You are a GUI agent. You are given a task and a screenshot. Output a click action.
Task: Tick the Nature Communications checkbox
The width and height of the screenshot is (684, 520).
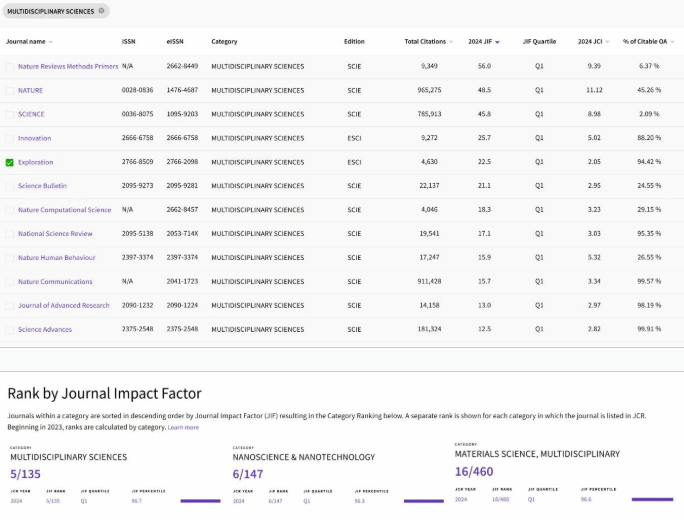[x=10, y=282]
